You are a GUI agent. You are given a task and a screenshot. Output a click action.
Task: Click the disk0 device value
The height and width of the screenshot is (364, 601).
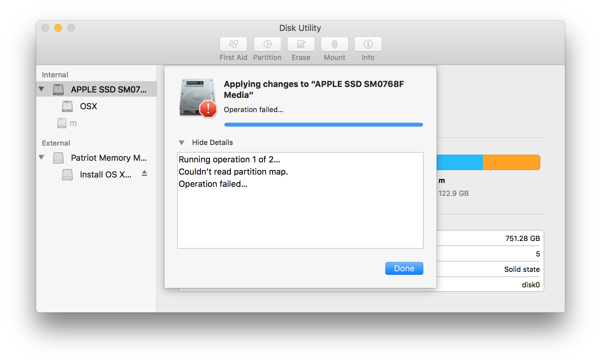click(x=531, y=285)
